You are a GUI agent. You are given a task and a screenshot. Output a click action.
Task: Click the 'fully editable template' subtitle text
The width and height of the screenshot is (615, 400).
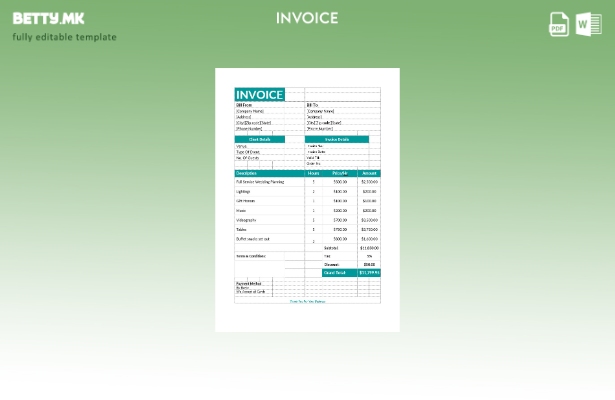[x=64, y=37]
